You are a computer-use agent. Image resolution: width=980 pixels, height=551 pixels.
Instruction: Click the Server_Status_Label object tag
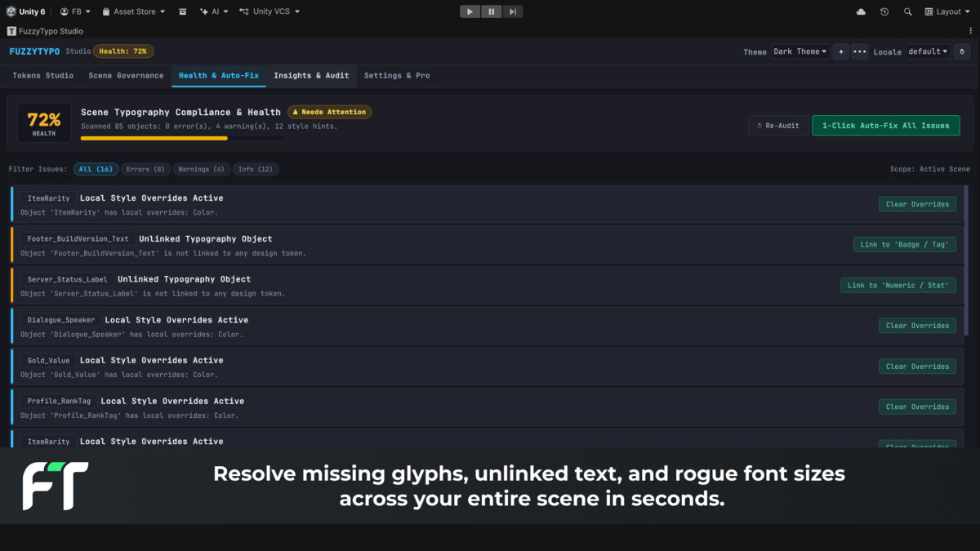pos(67,279)
